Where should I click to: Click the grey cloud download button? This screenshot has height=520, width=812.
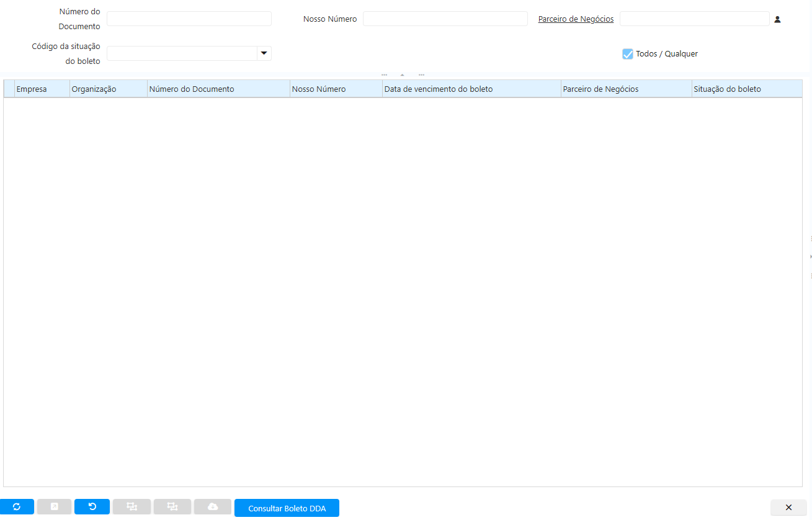[x=212, y=507]
